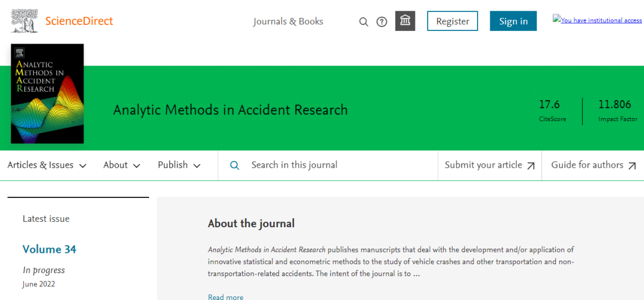Open the Volume 34 latest issue link

(49, 249)
